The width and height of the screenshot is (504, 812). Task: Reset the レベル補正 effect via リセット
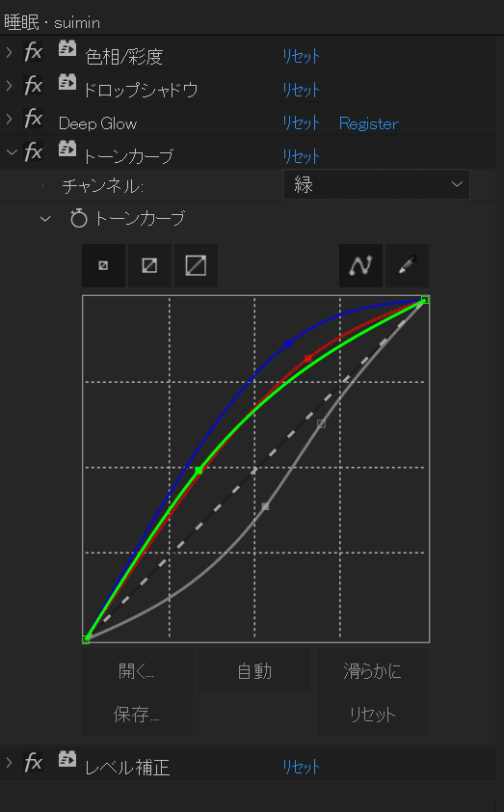(302, 767)
